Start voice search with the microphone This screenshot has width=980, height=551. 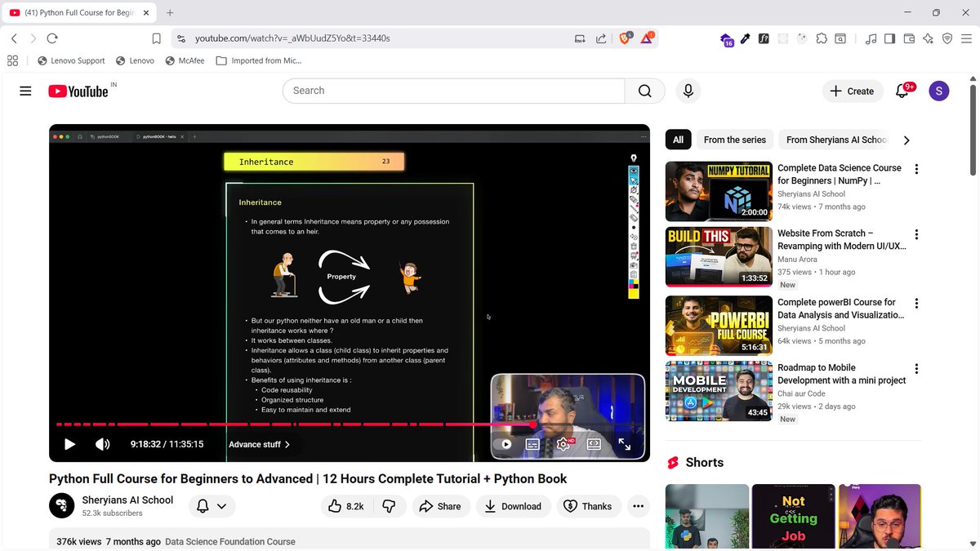tap(688, 91)
